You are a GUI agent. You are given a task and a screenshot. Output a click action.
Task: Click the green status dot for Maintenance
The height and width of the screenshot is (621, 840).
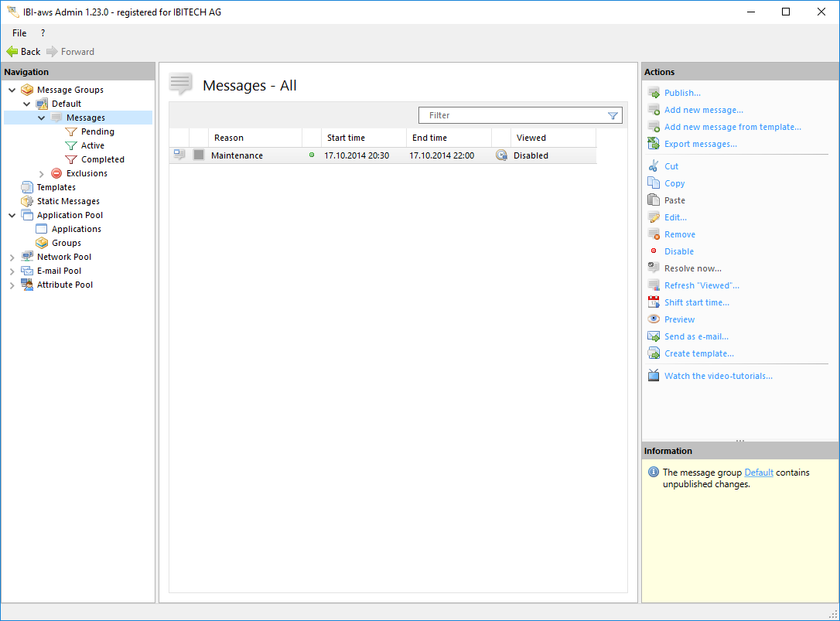pyautogui.click(x=312, y=155)
